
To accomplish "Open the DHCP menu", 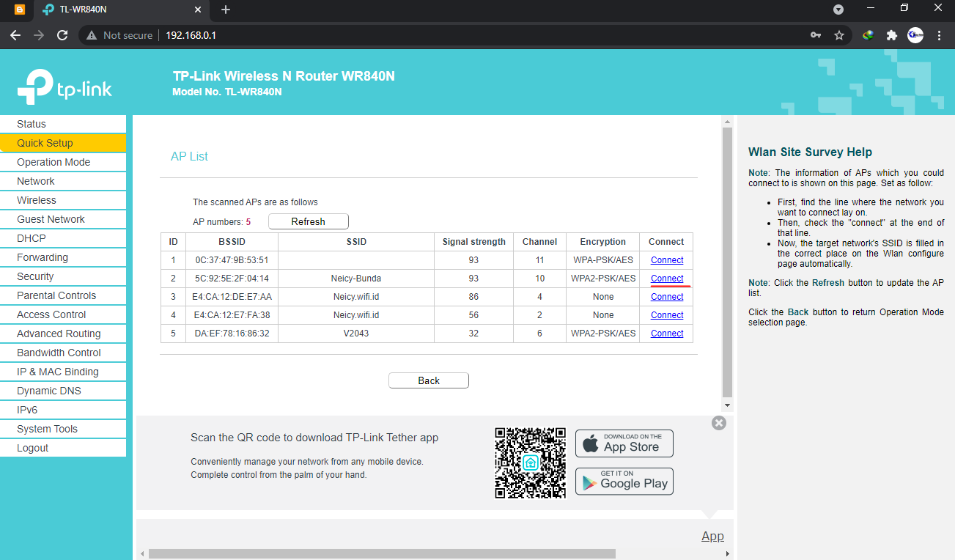I will [63, 238].
